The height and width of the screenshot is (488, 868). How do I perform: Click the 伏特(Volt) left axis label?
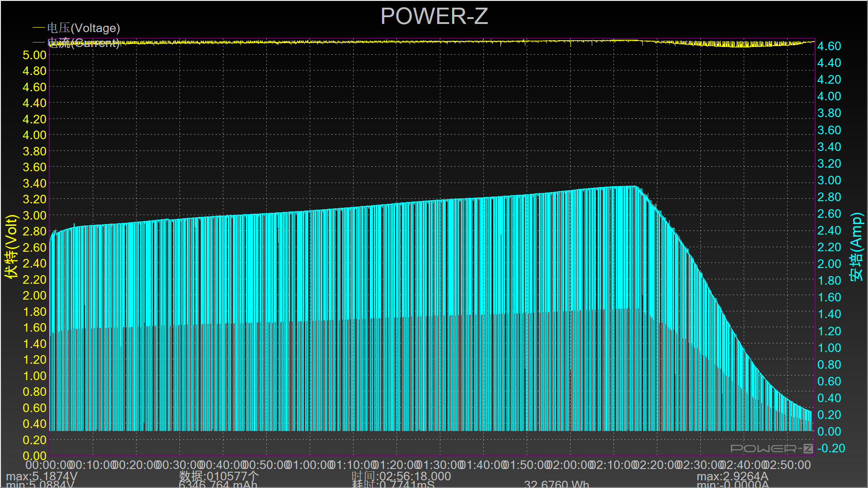(11, 246)
